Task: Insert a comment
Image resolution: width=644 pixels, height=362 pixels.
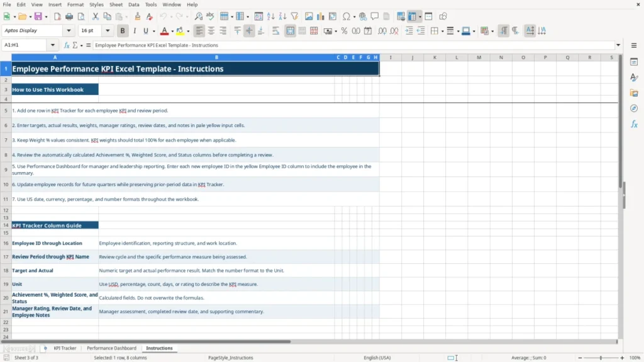Action: [375, 16]
